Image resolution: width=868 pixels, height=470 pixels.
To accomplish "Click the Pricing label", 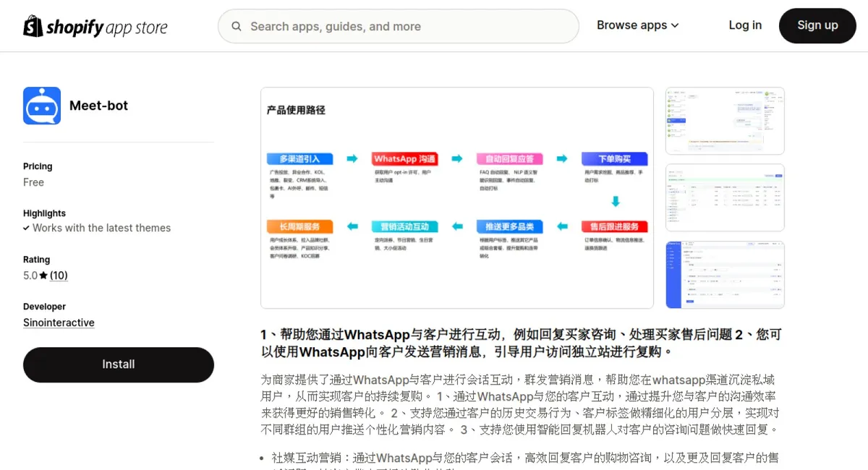I will [38, 166].
